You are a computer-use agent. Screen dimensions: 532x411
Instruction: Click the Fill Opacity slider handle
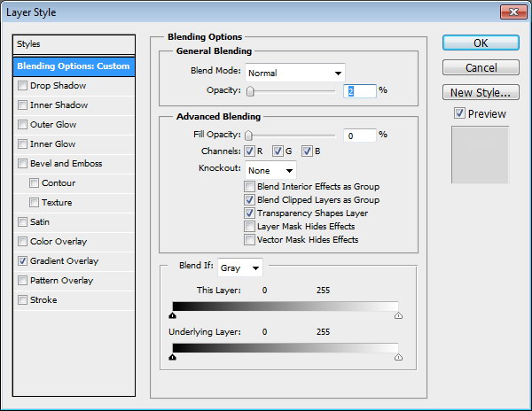tap(249, 136)
